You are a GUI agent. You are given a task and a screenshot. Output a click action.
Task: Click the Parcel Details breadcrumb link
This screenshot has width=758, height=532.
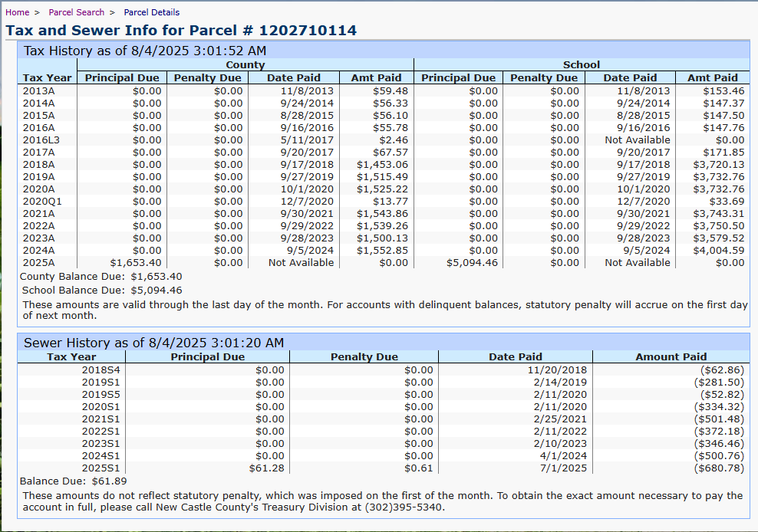pyautogui.click(x=151, y=12)
